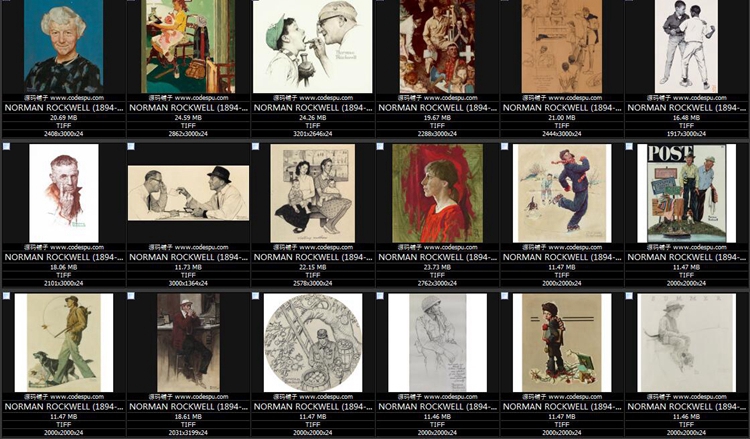Click the dimensions '2408x3000x24'
Viewport: 750px width, 439px height.
click(64, 134)
